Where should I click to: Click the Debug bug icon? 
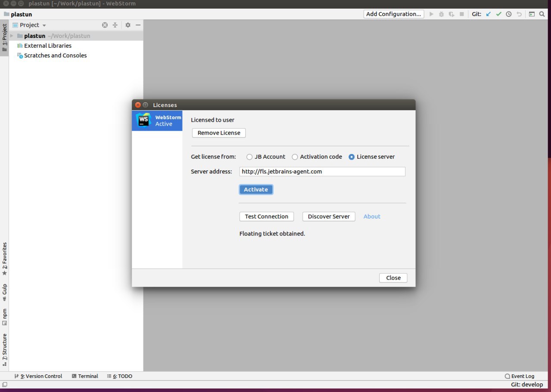441,14
